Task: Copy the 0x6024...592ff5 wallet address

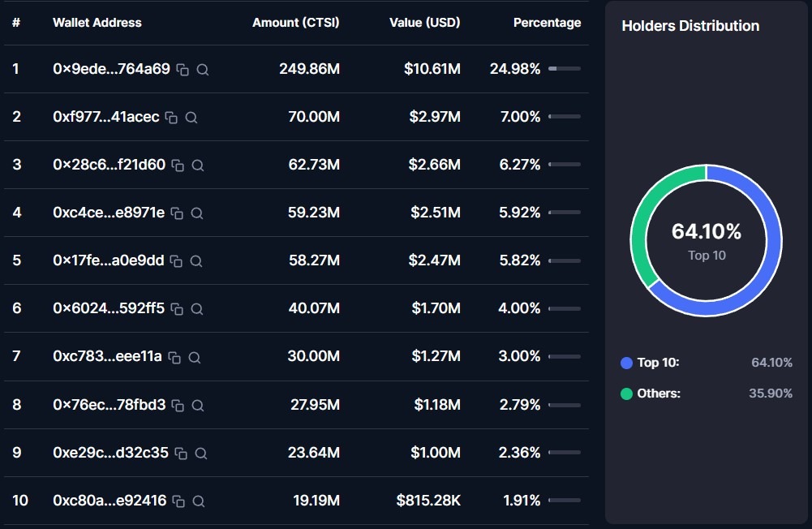Action: [x=177, y=309]
